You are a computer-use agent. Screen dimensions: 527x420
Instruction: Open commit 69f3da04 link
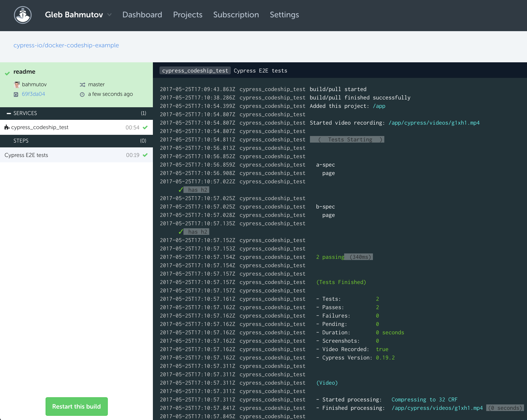coord(33,94)
